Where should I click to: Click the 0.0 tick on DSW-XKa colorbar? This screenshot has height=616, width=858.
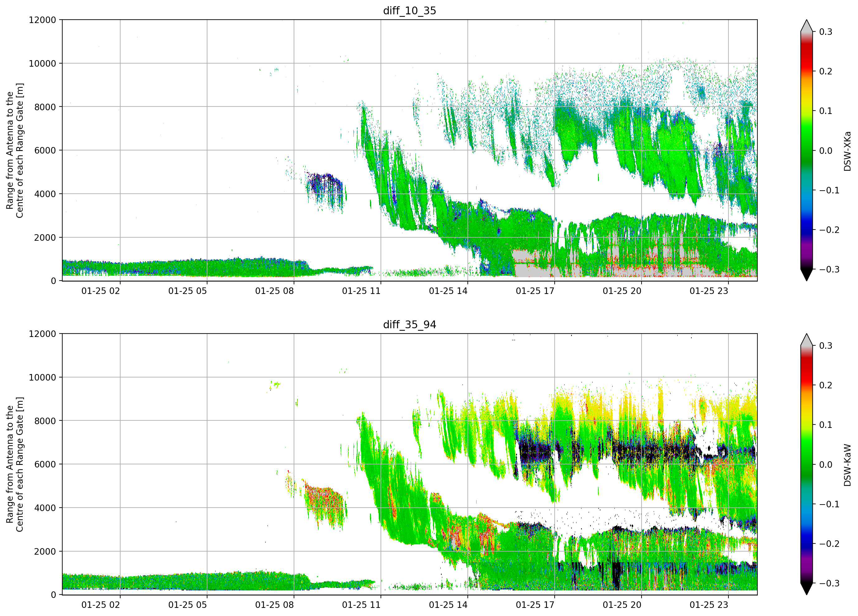point(826,151)
